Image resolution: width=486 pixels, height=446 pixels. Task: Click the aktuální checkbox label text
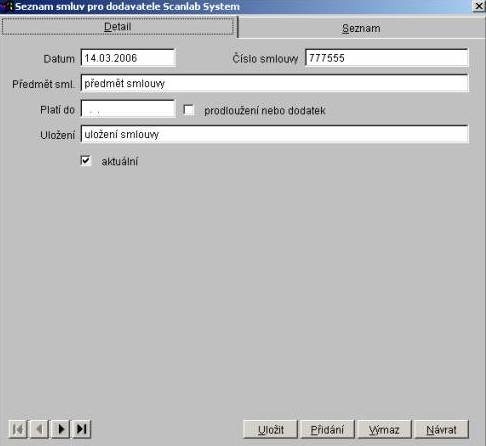(x=120, y=161)
